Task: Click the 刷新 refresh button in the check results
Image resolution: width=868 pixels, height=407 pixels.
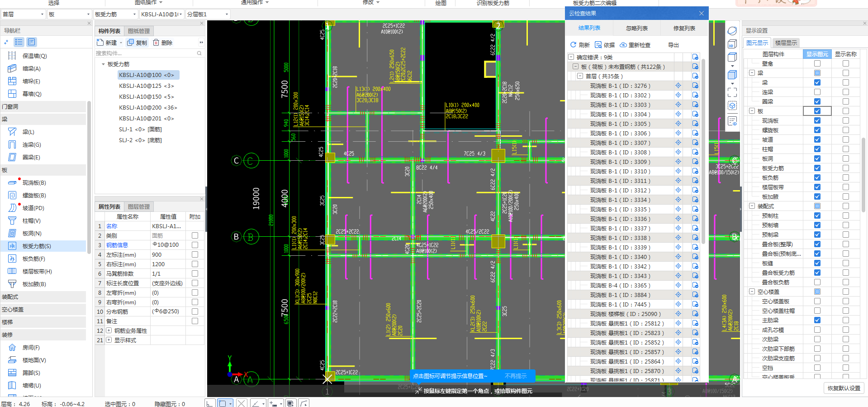Action: click(580, 45)
